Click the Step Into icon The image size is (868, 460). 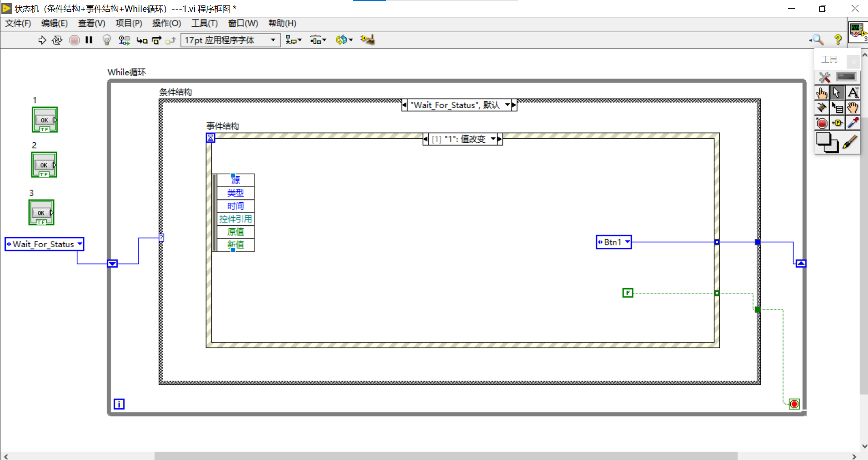pyautogui.click(x=142, y=40)
